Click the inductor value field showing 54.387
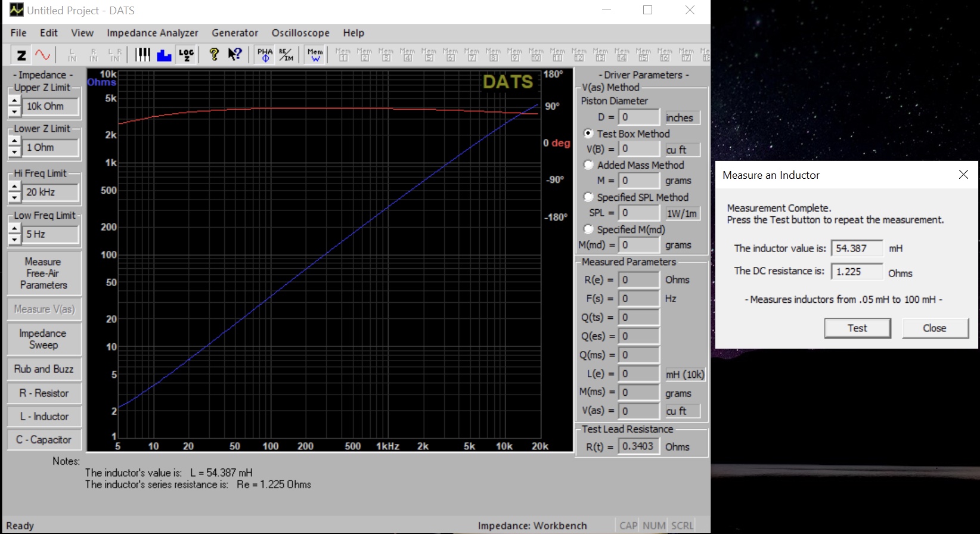980x534 pixels. pyautogui.click(x=857, y=248)
